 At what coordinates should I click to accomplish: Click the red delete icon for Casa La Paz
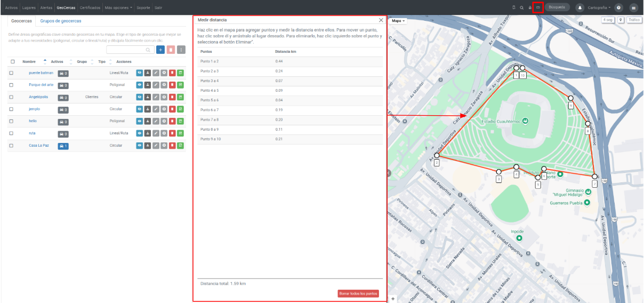click(172, 146)
